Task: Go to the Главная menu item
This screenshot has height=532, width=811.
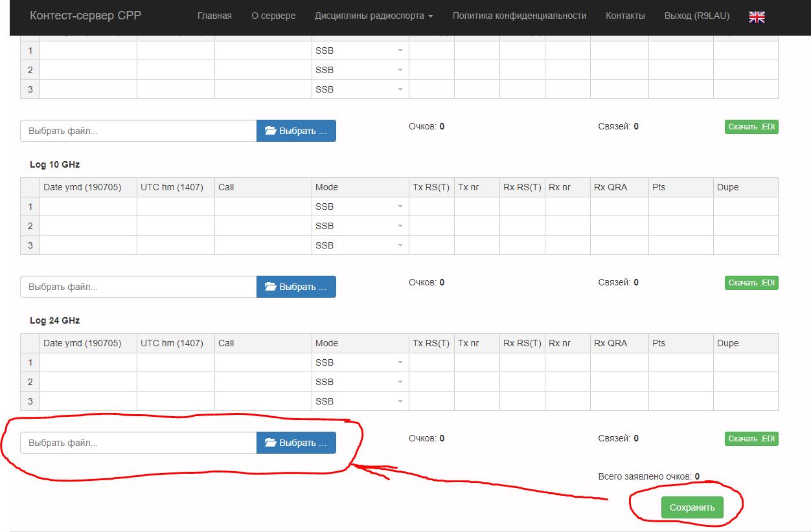Action: [214, 16]
